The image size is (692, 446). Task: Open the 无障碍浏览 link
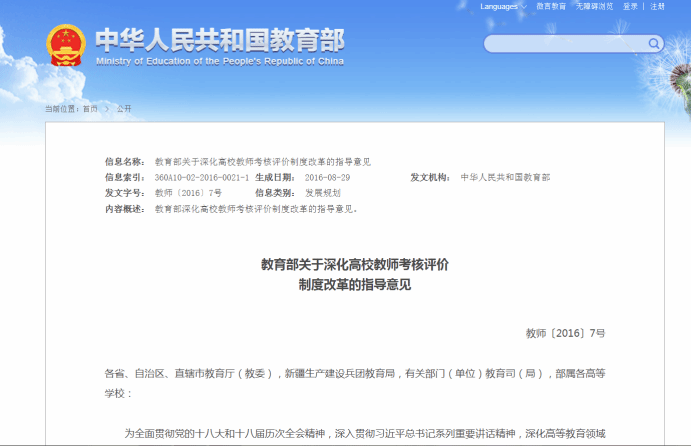tap(594, 7)
